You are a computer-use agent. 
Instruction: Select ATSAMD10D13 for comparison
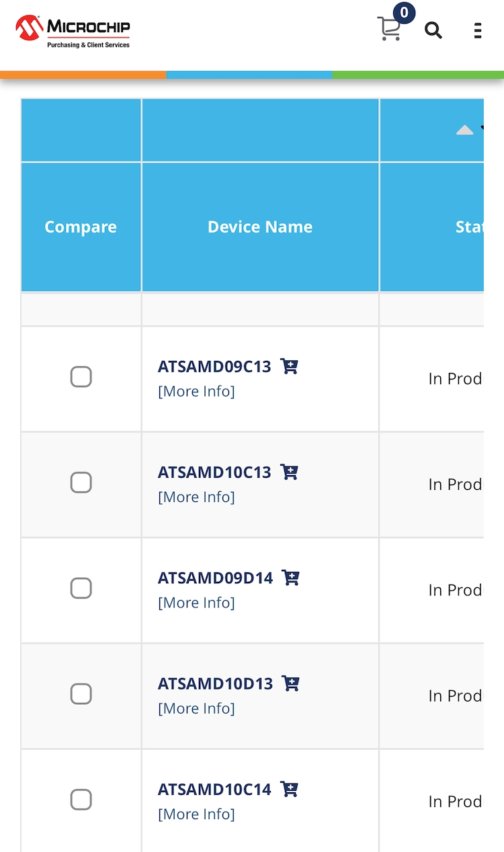click(x=81, y=693)
